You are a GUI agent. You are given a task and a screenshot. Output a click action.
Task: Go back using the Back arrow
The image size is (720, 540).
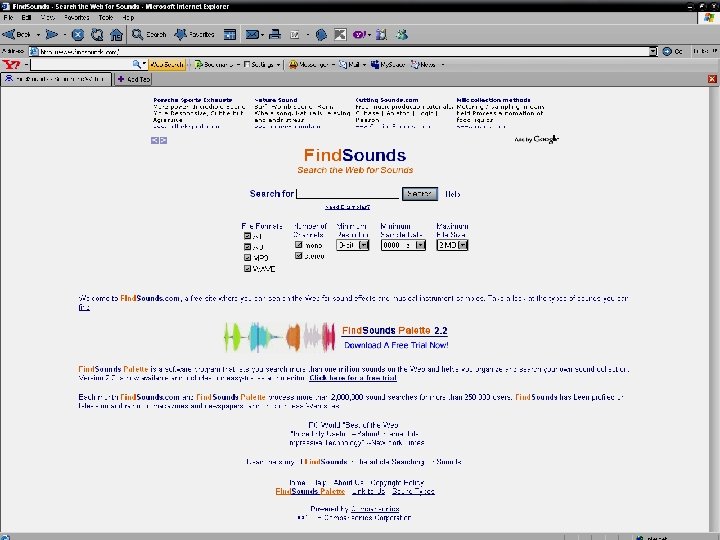click(x=17, y=34)
